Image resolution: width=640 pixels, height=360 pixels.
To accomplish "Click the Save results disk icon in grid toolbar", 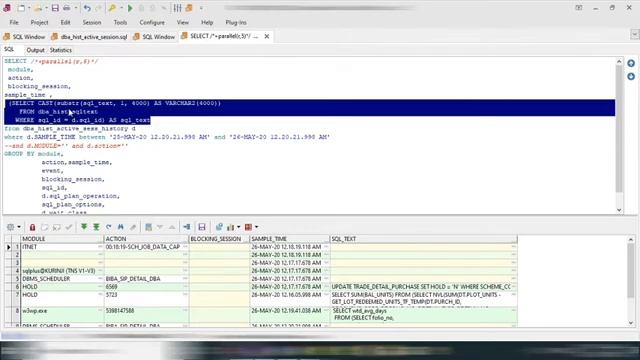I will coord(202,227).
